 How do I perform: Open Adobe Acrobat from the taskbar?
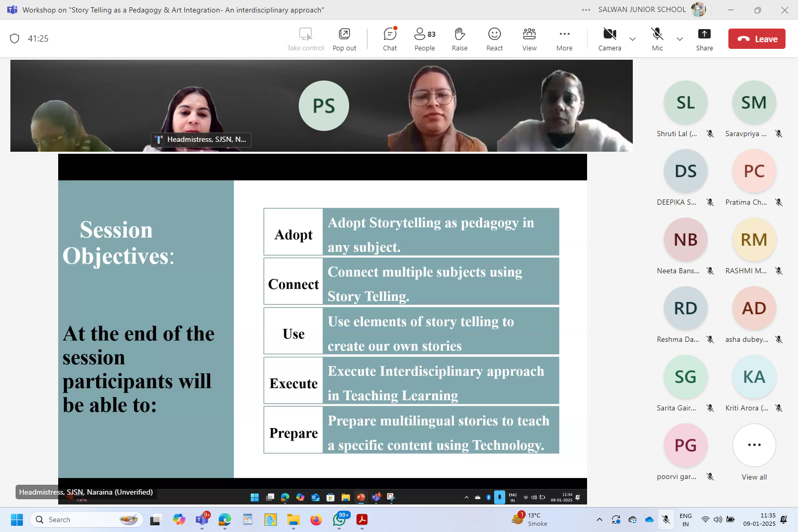pyautogui.click(x=362, y=520)
